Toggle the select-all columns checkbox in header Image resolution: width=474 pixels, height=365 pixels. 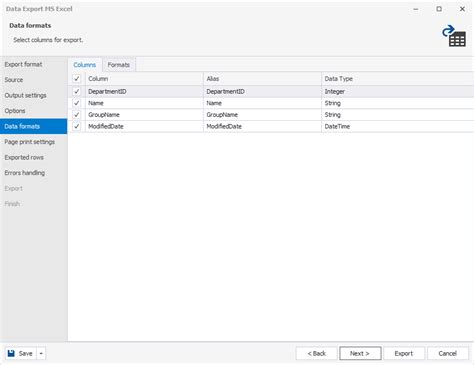[x=77, y=79]
